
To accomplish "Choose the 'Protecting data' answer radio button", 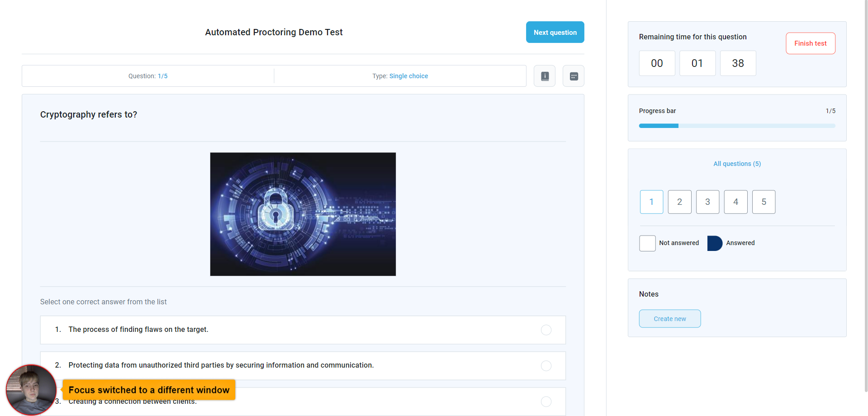I will [x=546, y=366].
